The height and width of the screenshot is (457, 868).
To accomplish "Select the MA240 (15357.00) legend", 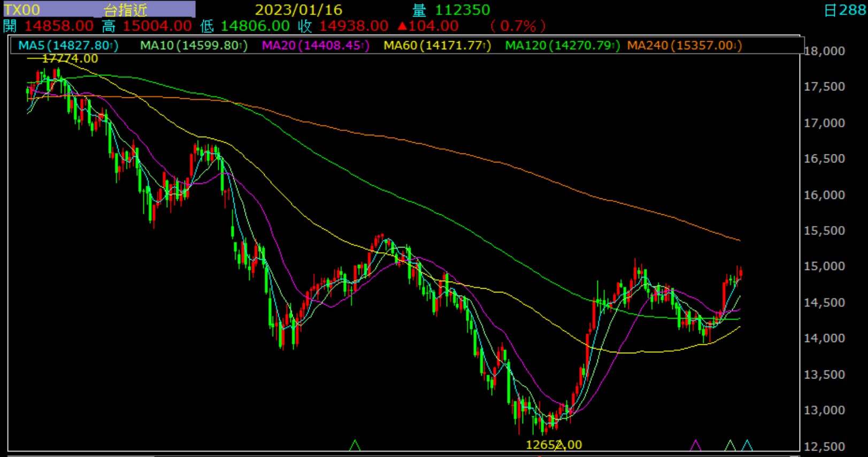I will (x=684, y=45).
